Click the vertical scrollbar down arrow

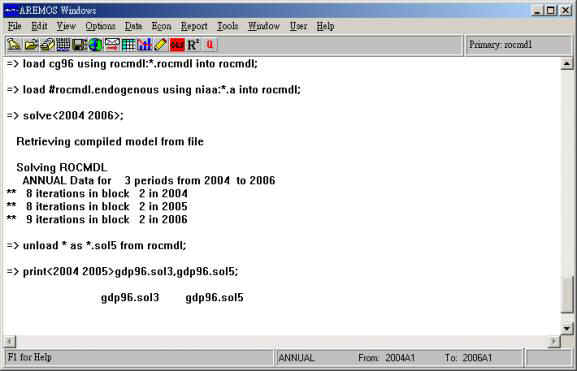coord(567,328)
